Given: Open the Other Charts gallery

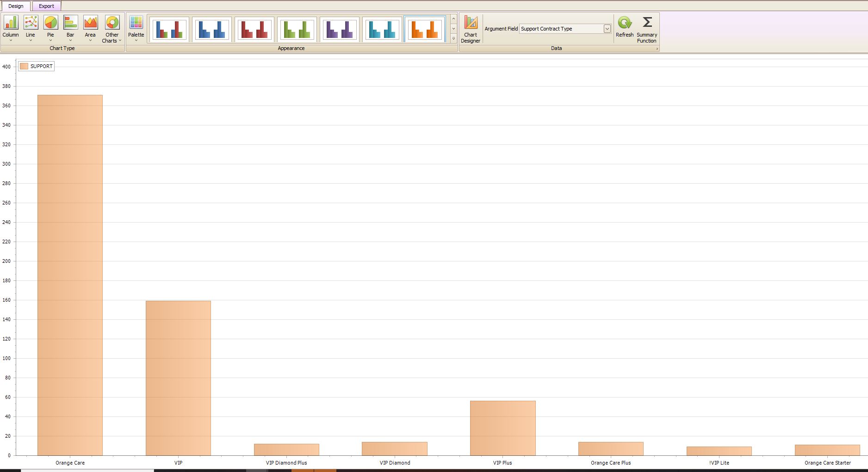Looking at the screenshot, I should coord(112,29).
